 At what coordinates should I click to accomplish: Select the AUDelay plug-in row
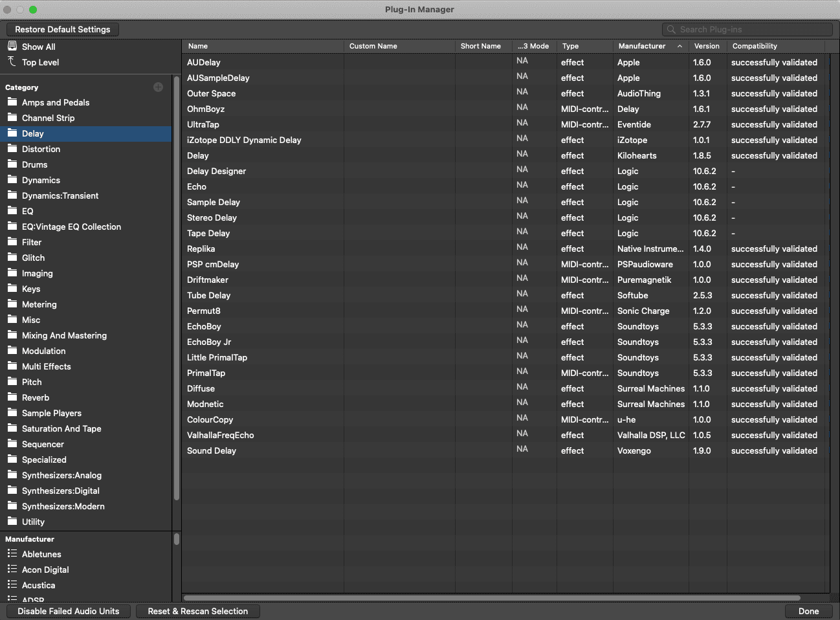[x=504, y=62]
